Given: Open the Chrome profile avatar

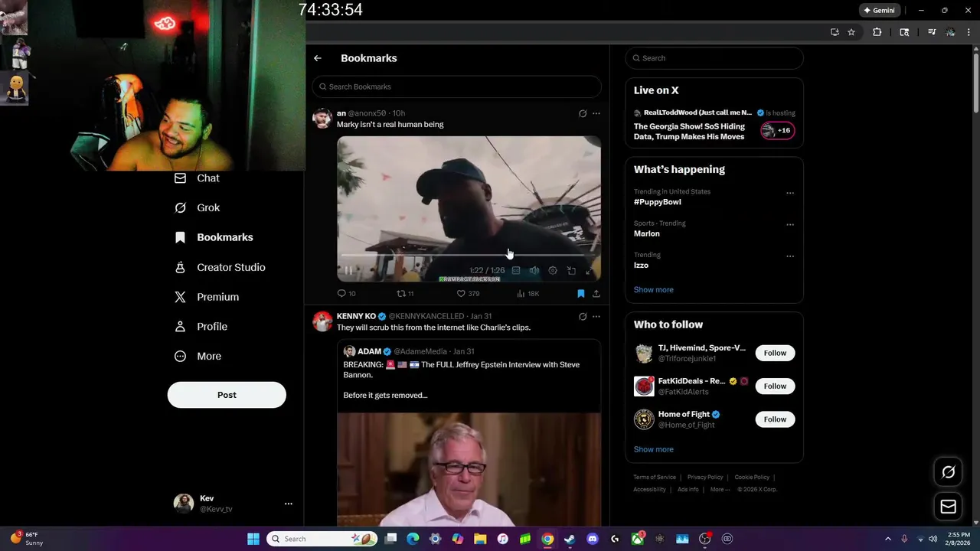Looking at the screenshot, I should point(950,32).
